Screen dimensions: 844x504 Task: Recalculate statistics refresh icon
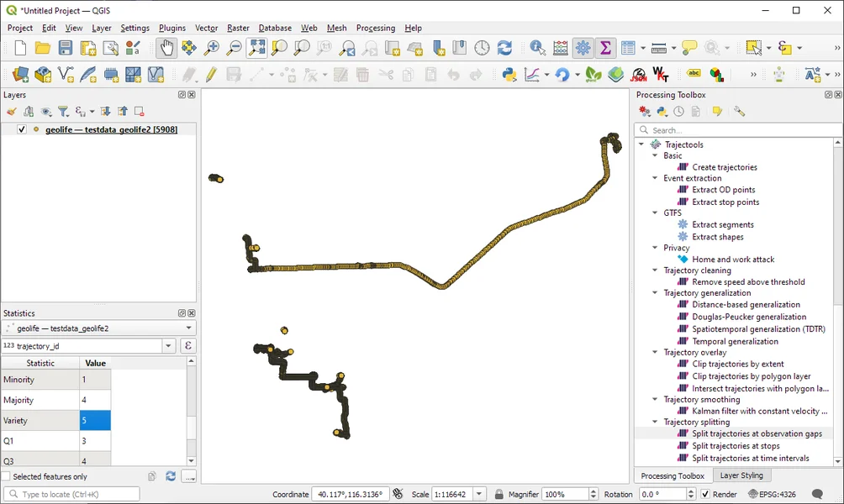click(x=171, y=476)
